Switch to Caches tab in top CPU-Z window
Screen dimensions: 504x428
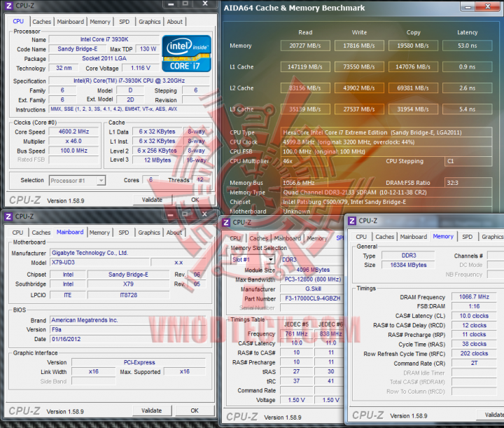[42, 22]
